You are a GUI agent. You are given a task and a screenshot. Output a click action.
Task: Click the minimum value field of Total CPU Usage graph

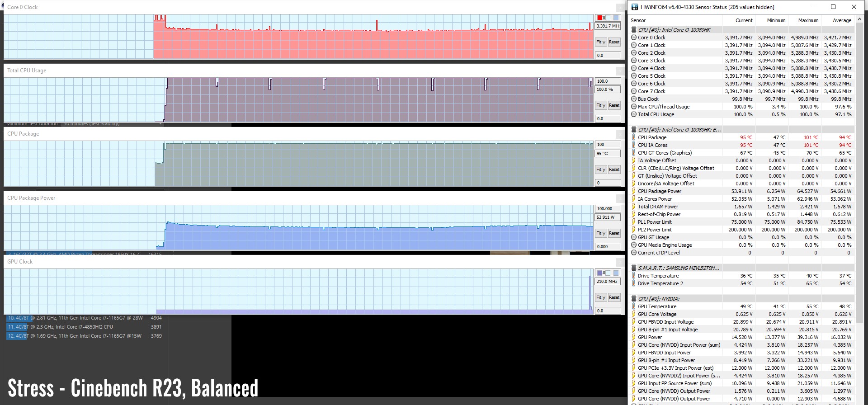pyautogui.click(x=607, y=119)
